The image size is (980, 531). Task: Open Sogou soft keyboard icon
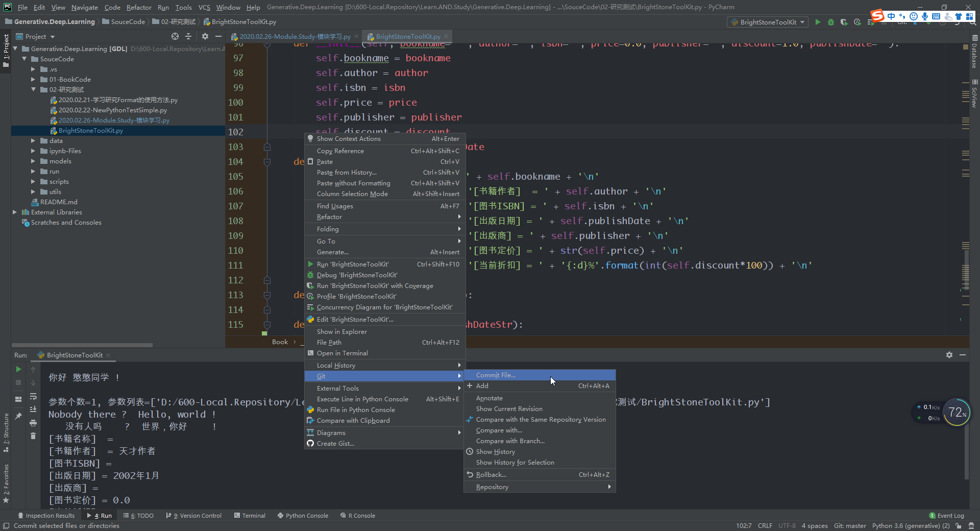936,16
